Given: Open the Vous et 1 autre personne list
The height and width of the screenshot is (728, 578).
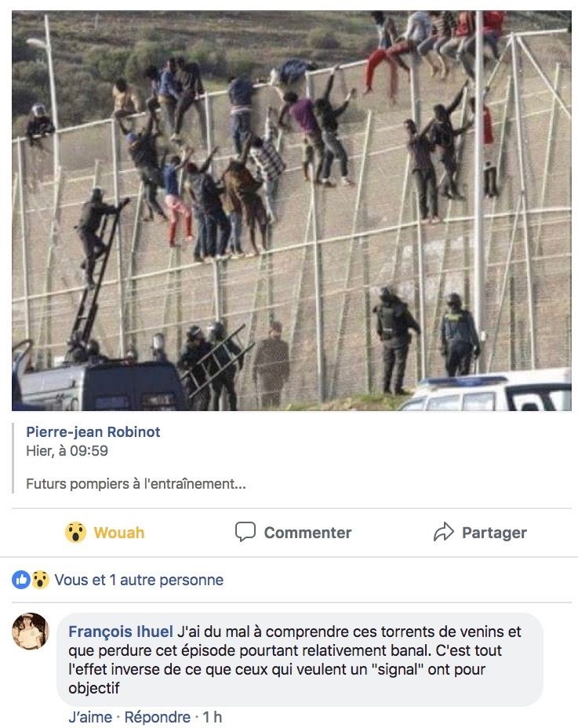Looking at the screenshot, I should point(140,580).
